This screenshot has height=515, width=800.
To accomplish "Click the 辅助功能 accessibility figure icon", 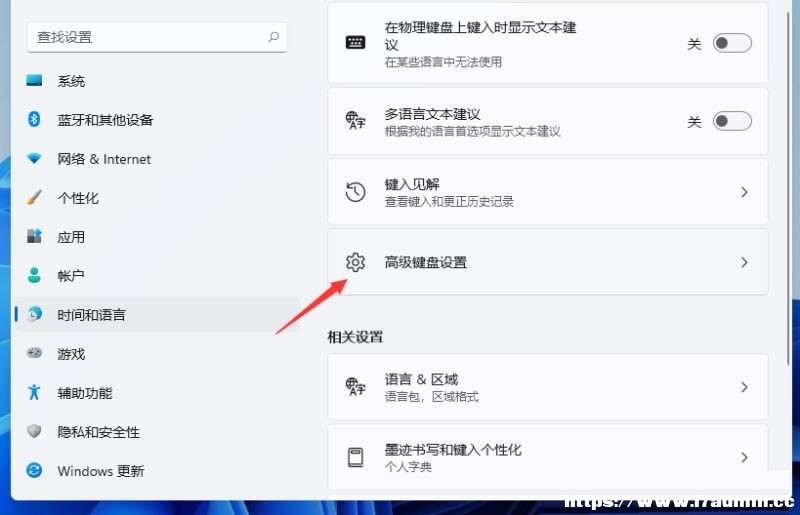I will [x=34, y=392].
